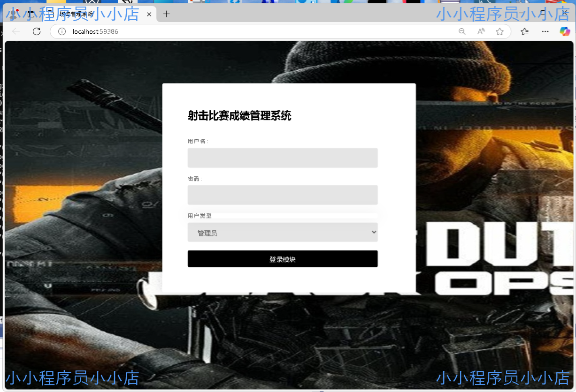Open the 用户类型 dropdown showing 管理员
576x392 pixels.
coord(283,232)
